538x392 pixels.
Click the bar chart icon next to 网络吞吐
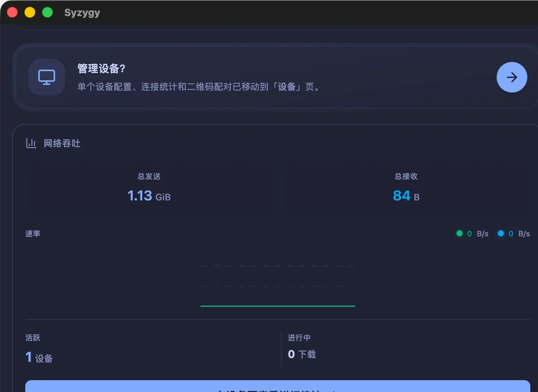coord(31,143)
